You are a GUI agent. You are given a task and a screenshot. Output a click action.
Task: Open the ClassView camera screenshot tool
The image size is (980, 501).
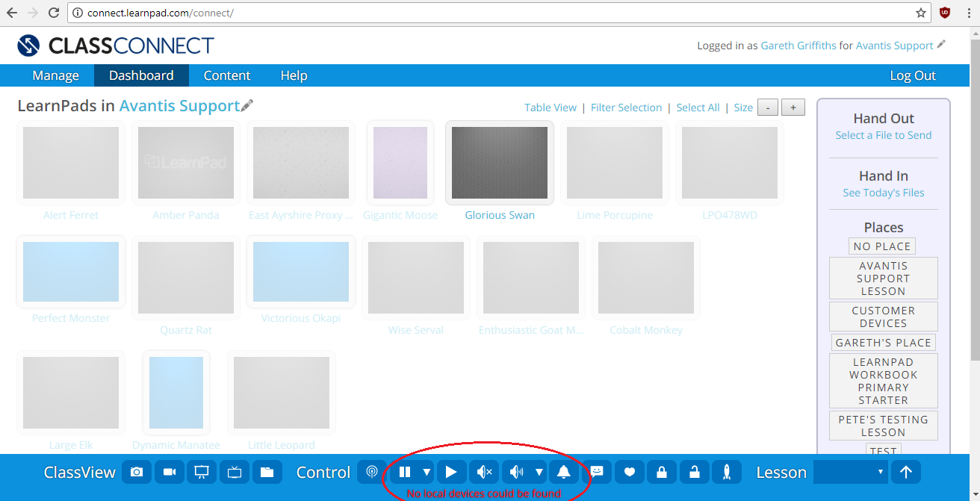pyautogui.click(x=137, y=472)
